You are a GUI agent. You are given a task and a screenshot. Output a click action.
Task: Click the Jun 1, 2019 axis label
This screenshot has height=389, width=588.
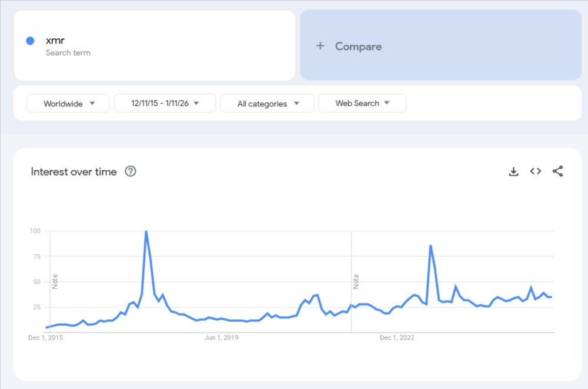pyautogui.click(x=221, y=338)
